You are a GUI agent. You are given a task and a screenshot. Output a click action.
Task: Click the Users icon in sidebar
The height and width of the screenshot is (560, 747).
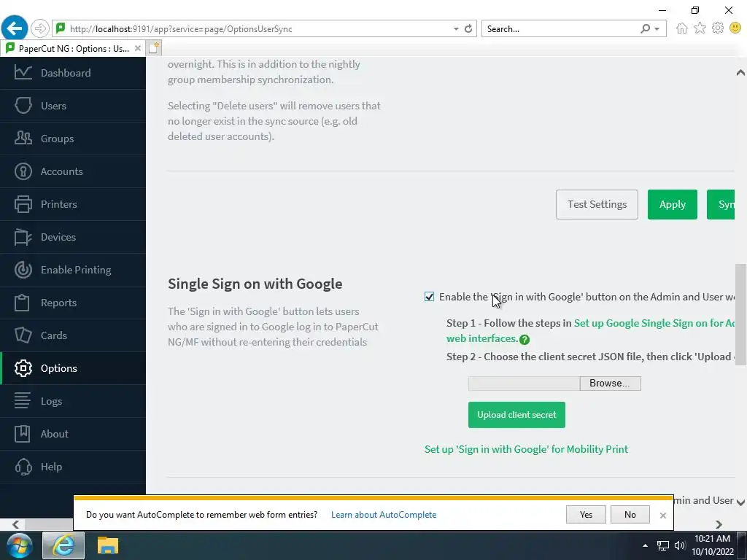tap(23, 106)
